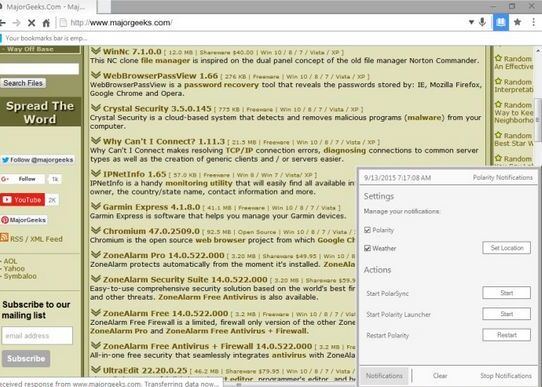
Task: Toggle the Weather notifications checkbox
Action: point(367,248)
